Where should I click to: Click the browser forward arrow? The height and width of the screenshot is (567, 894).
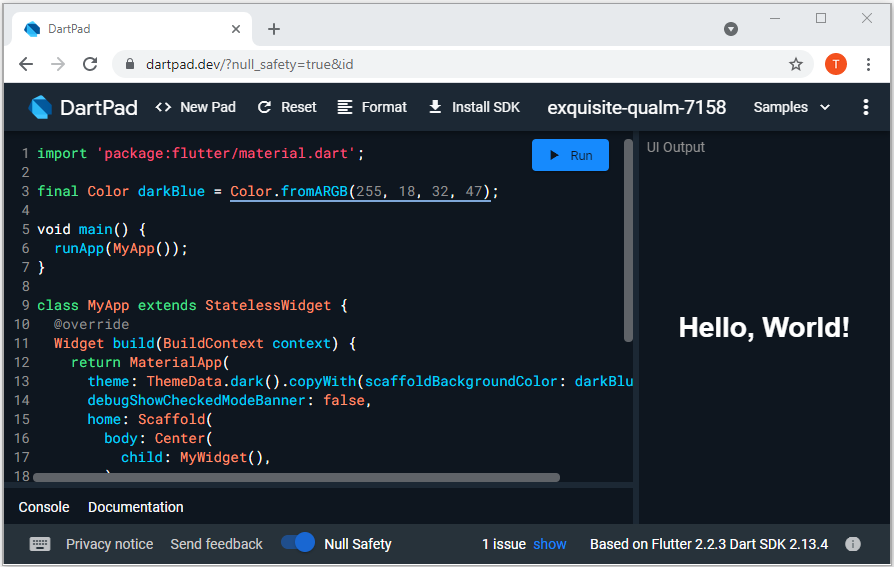tap(58, 64)
